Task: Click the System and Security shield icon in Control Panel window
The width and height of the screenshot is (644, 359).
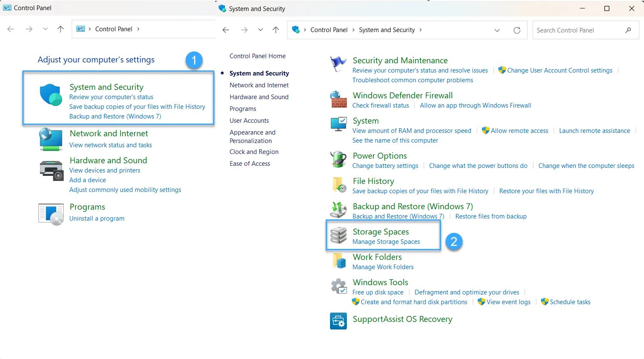Action: [x=51, y=94]
